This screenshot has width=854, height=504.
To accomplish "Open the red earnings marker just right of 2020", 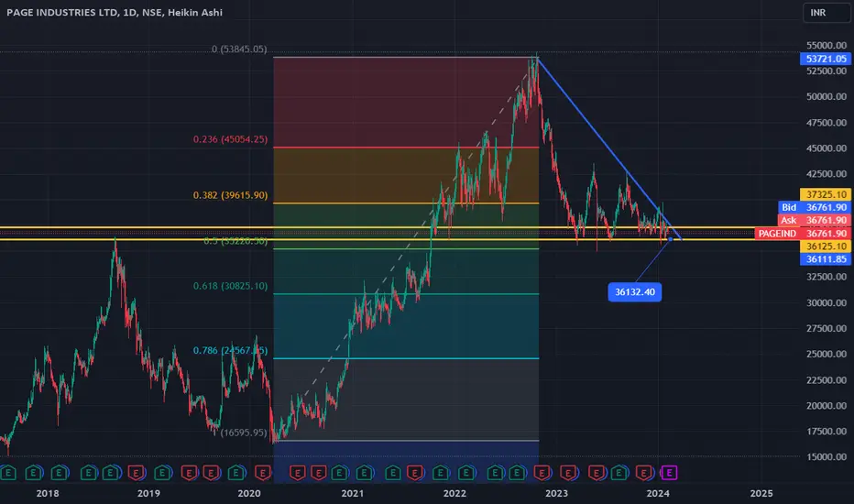I will [262, 473].
